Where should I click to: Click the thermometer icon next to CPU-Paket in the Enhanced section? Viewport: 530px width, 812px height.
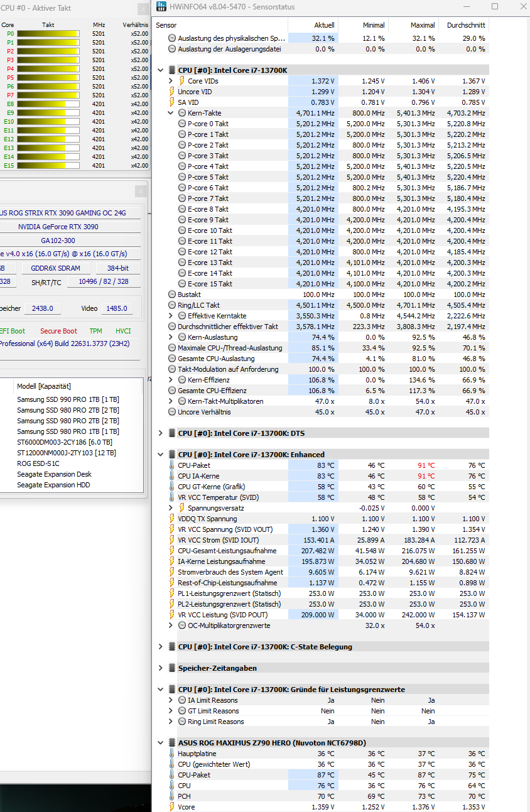(172, 465)
